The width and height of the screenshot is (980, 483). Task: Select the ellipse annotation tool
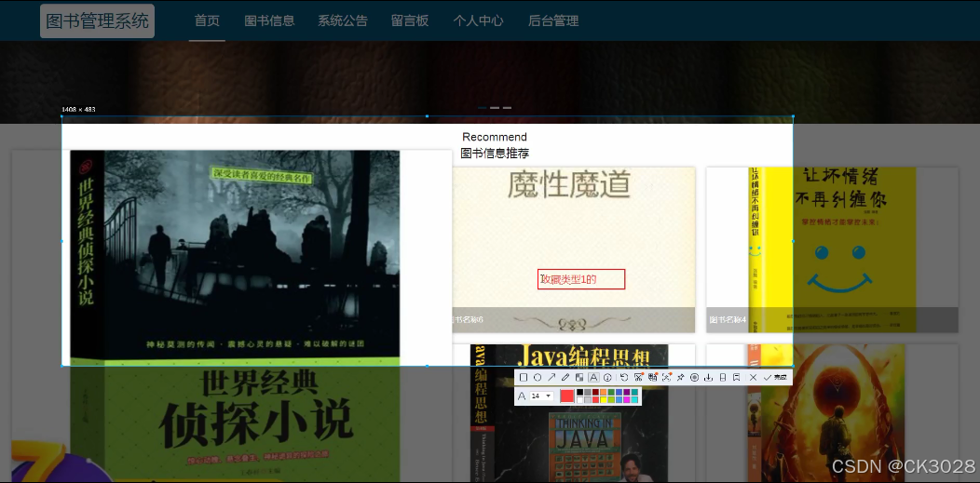(538, 377)
